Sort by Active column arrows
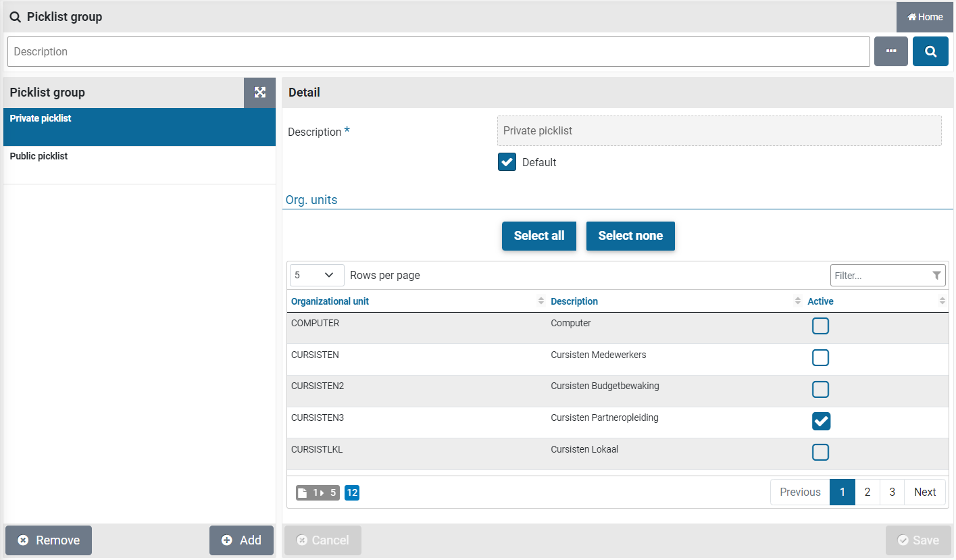This screenshot has height=560, width=956. 942,301
